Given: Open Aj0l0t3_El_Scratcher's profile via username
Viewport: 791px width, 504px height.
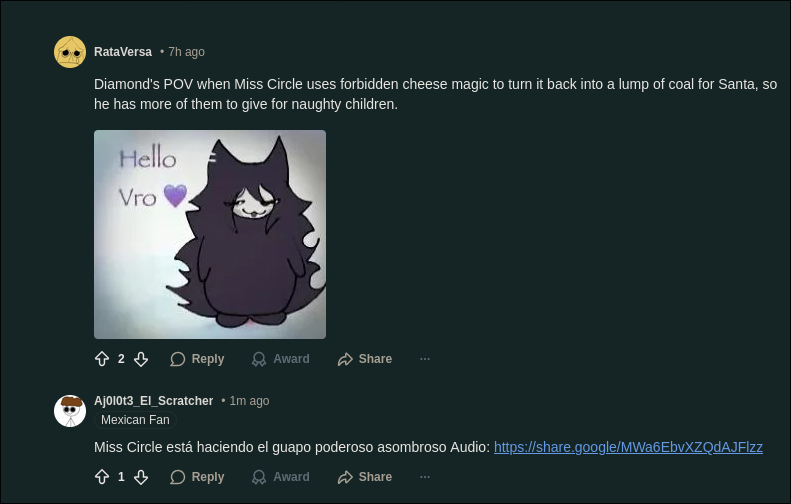Looking at the screenshot, I should pyautogui.click(x=153, y=401).
